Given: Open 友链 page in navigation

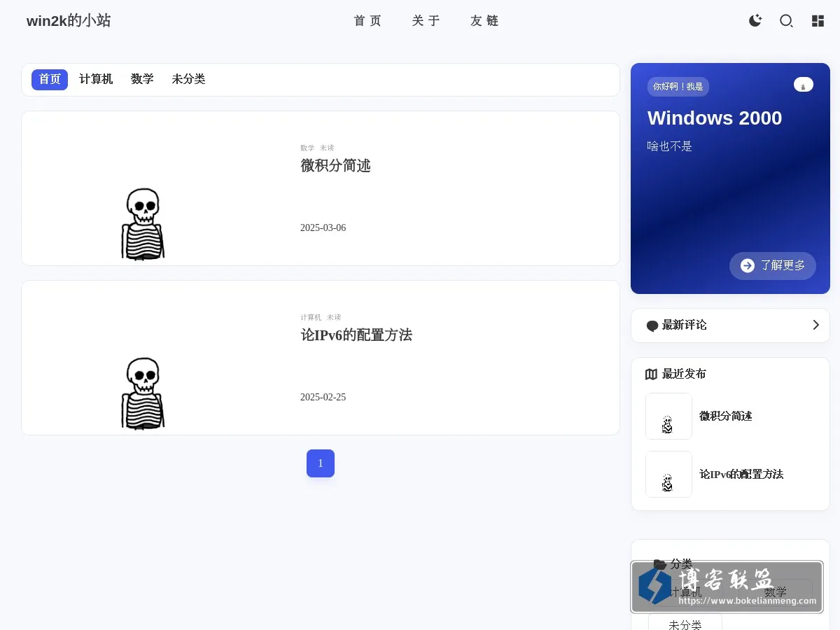Looking at the screenshot, I should tap(484, 21).
